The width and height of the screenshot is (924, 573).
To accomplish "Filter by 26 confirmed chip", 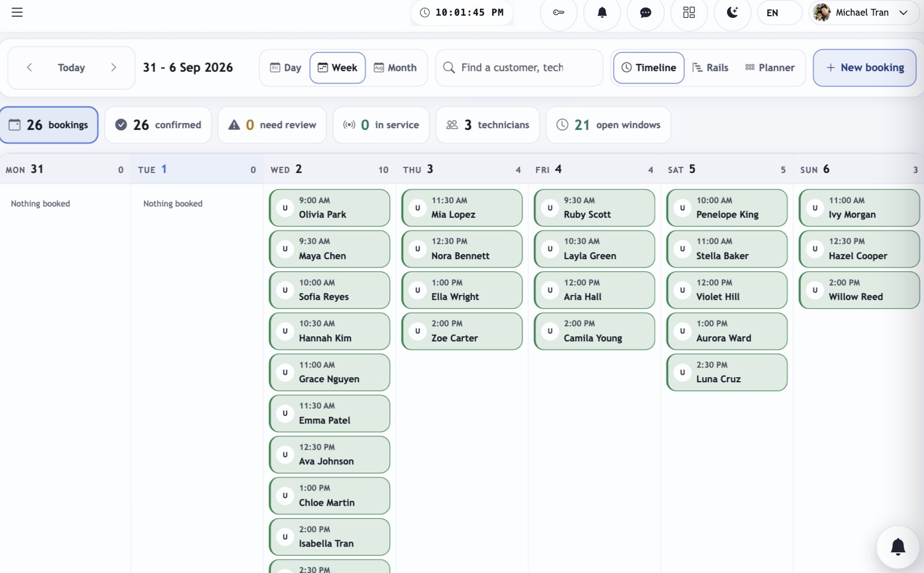I will (158, 125).
